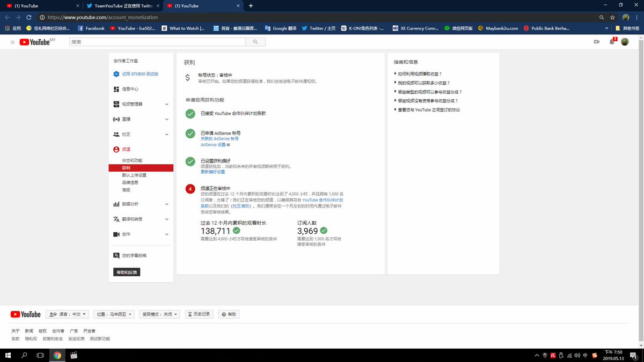Viewport: 644px width, 362px height.
Task: Open the 位置：马来西亚 dropdown
Action: pos(114,314)
